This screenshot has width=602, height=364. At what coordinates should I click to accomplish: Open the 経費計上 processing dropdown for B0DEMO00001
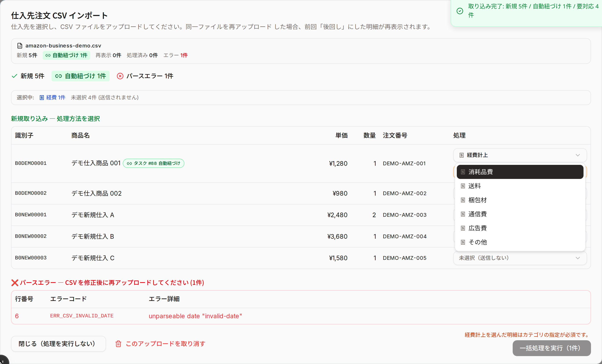point(520,155)
